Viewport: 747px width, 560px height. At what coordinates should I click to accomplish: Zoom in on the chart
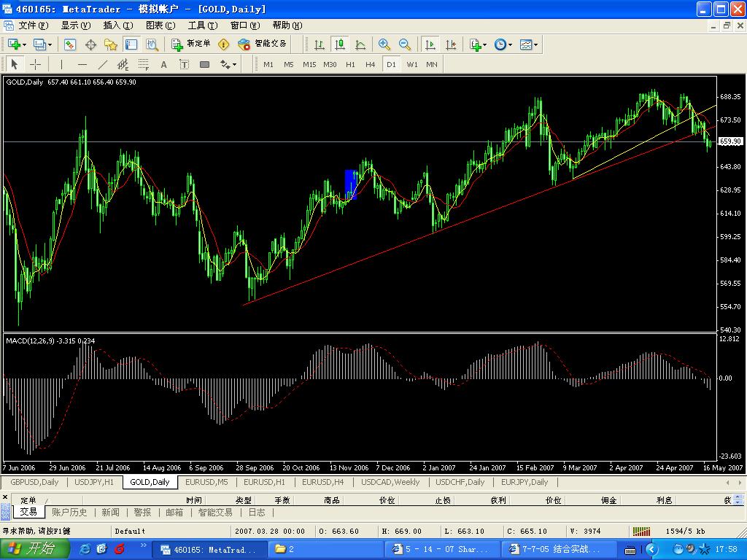click(384, 44)
